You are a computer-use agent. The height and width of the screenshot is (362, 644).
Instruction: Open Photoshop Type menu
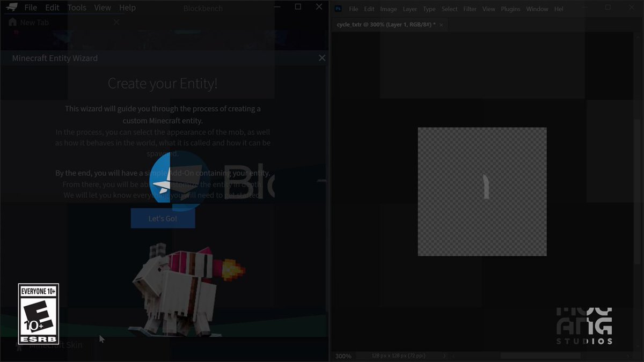pyautogui.click(x=429, y=9)
